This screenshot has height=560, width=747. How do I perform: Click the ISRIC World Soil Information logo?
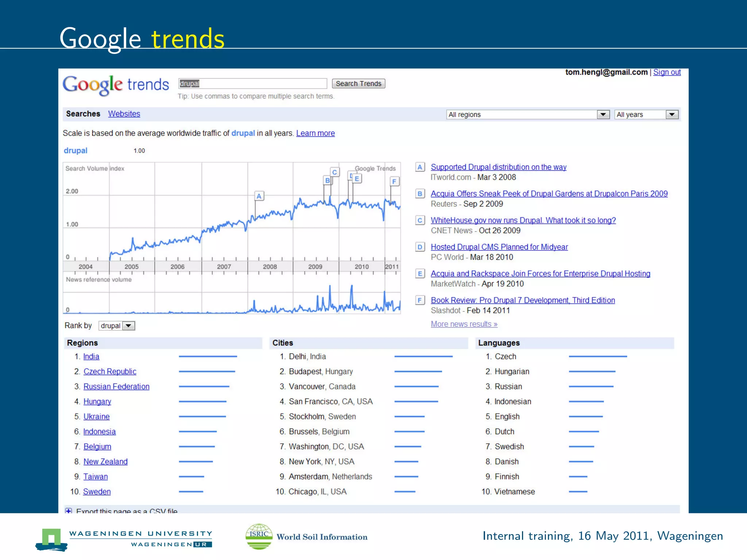[306, 536]
